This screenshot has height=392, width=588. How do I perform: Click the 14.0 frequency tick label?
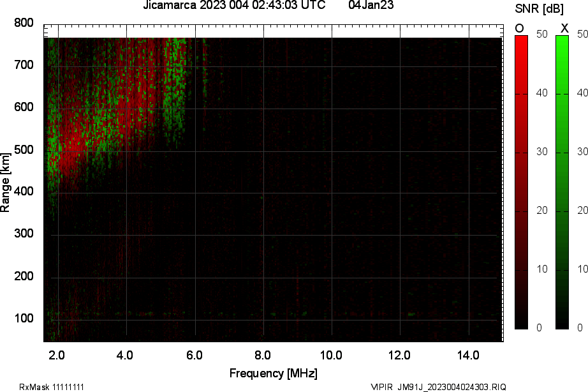point(469,355)
